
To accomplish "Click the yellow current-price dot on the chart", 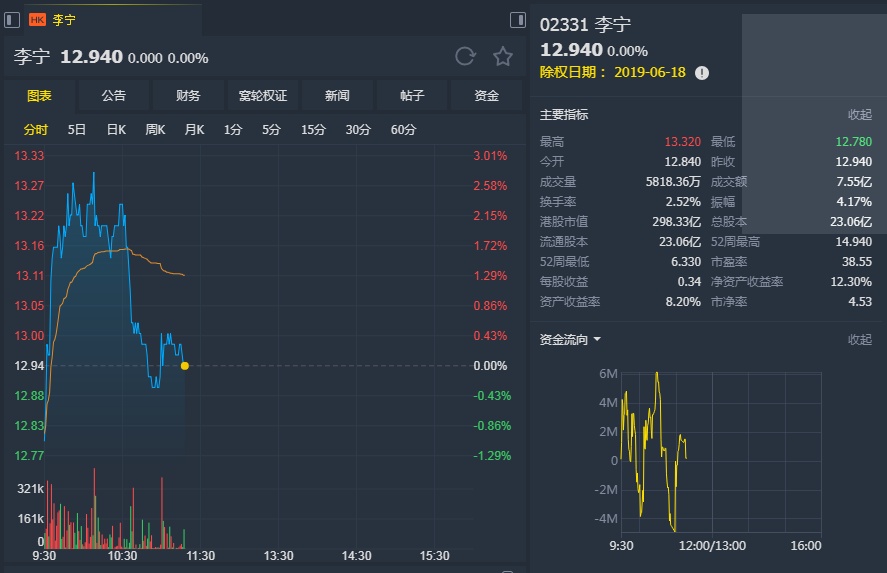I will pyautogui.click(x=185, y=366).
